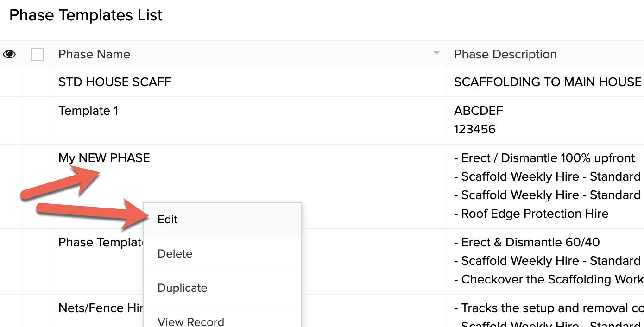This screenshot has height=327, width=644.
Task: Click Erect / Dismantle 100% upfront line
Action: click(x=544, y=158)
